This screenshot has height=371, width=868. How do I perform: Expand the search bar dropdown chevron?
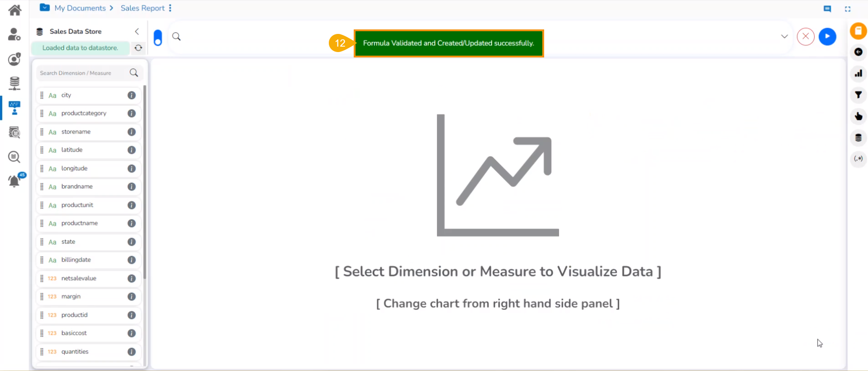[784, 37]
